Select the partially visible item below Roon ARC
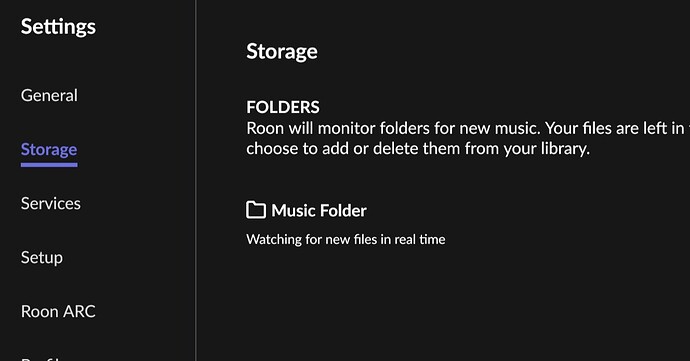Screen dimensions: 690x361 [42, 359]
